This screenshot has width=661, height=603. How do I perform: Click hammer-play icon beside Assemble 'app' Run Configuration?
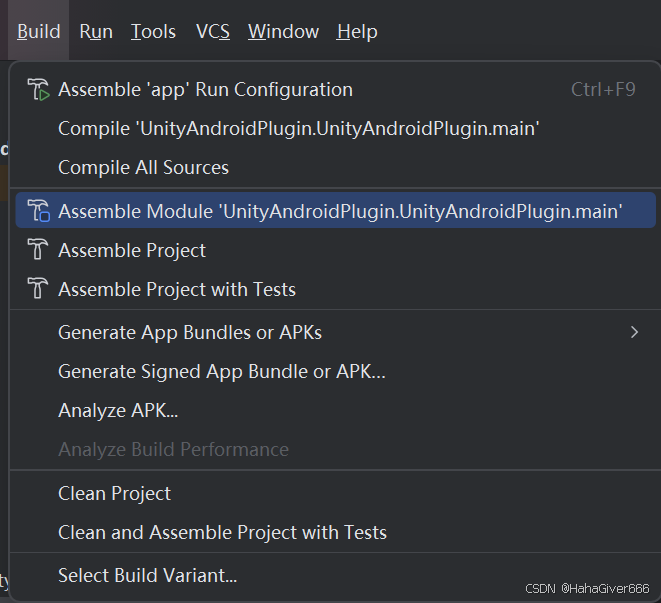[38, 89]
